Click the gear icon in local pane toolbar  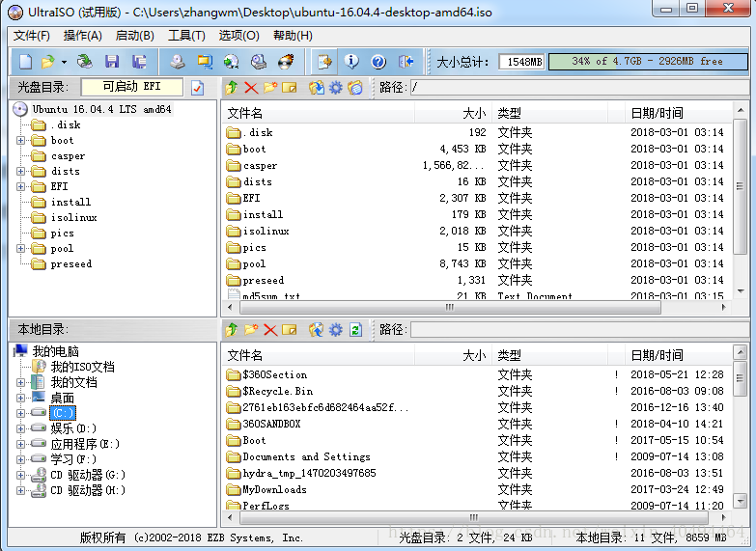336,330
